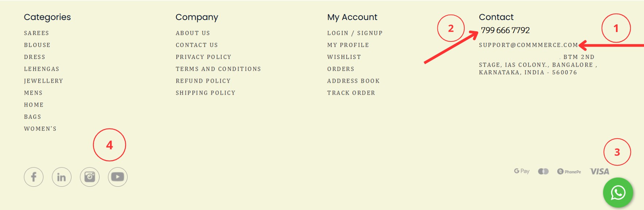644x210 pixels.
Task: Open the Facebook social icon
Action: coord(34,177)
